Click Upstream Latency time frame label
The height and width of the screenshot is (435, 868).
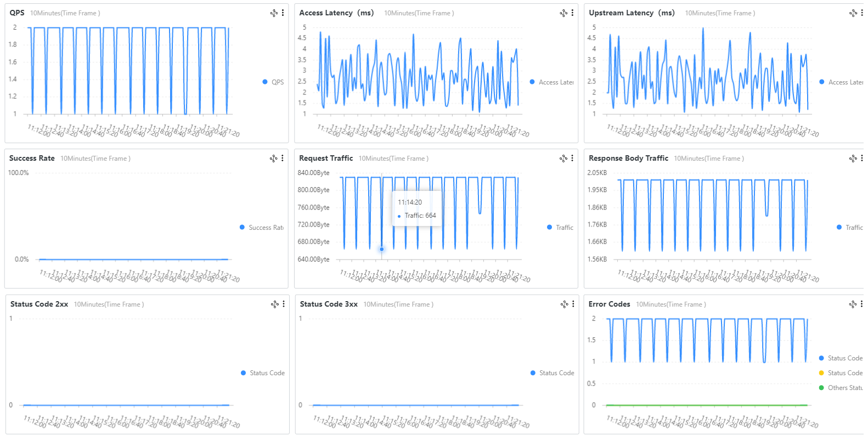(x=720, y=13)
